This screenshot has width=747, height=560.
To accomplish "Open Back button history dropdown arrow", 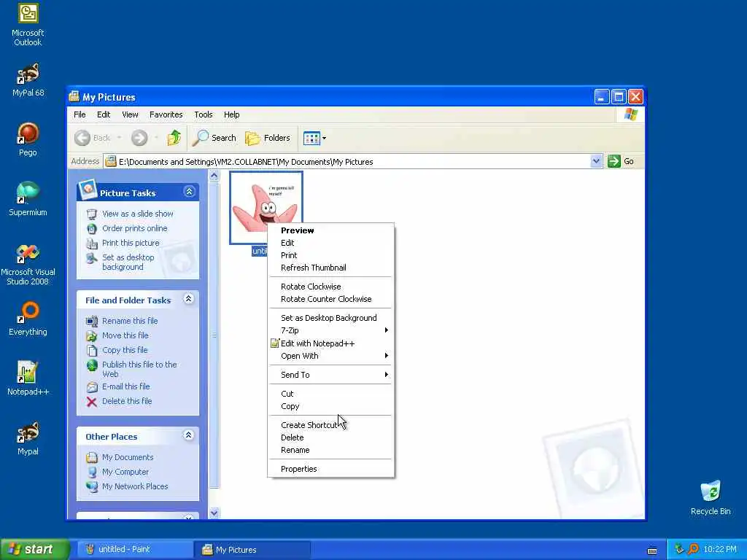I will [119, 138].
